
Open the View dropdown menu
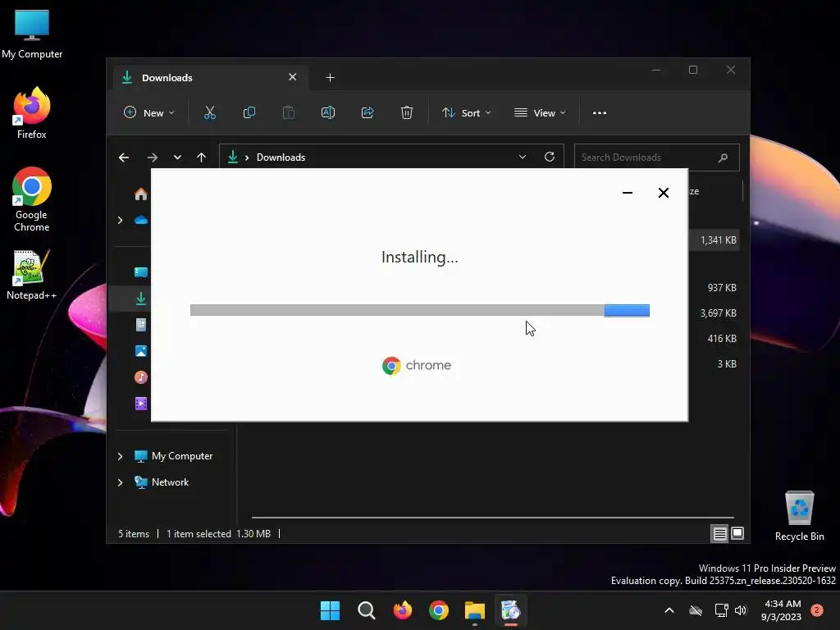tap(540, 113)
